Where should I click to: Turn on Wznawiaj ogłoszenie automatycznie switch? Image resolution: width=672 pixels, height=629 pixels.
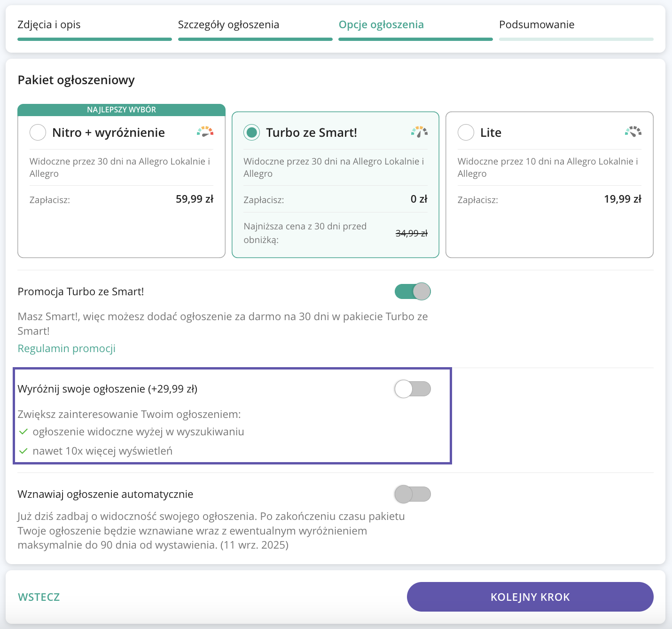click(x=413, y=494)
